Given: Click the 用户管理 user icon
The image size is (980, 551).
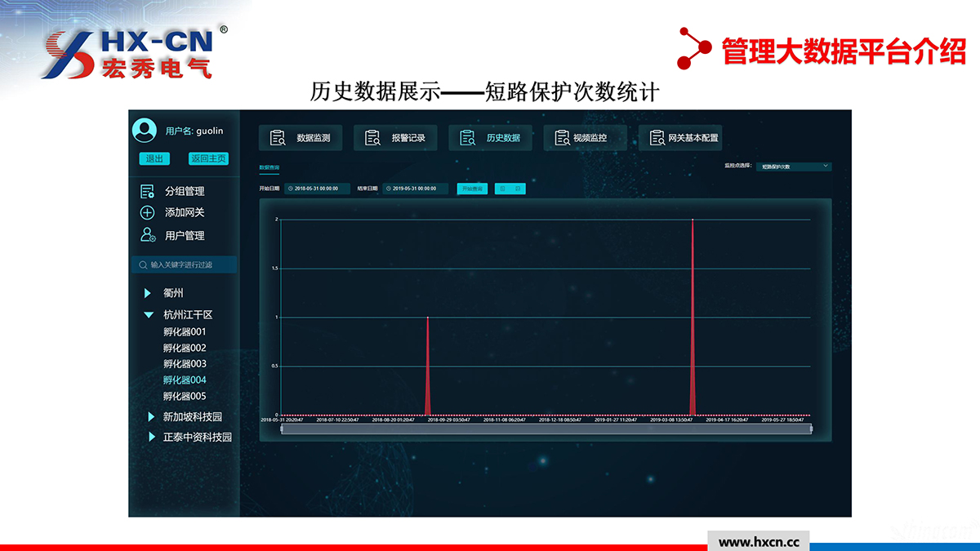Looking at the screenshot, I should 147,235.
